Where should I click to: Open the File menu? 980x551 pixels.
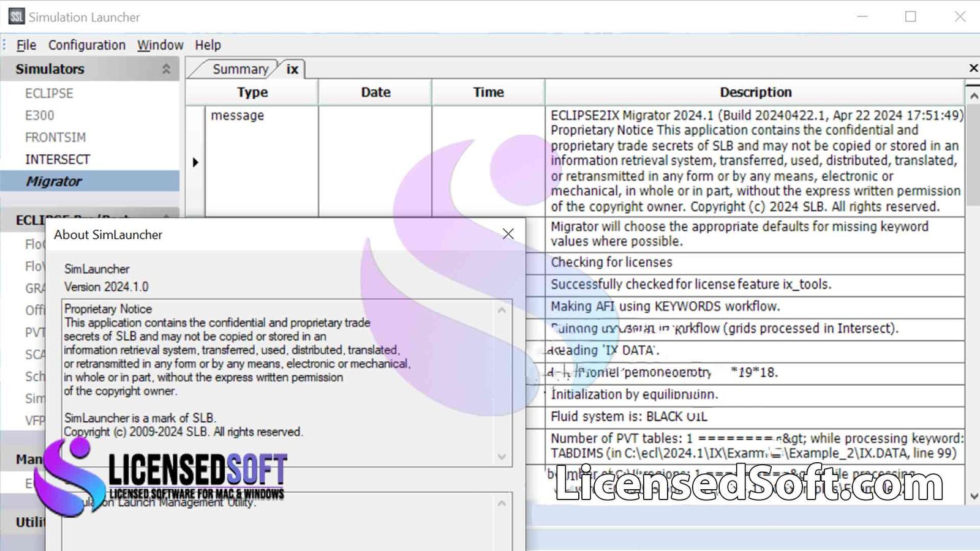point(26,45)
